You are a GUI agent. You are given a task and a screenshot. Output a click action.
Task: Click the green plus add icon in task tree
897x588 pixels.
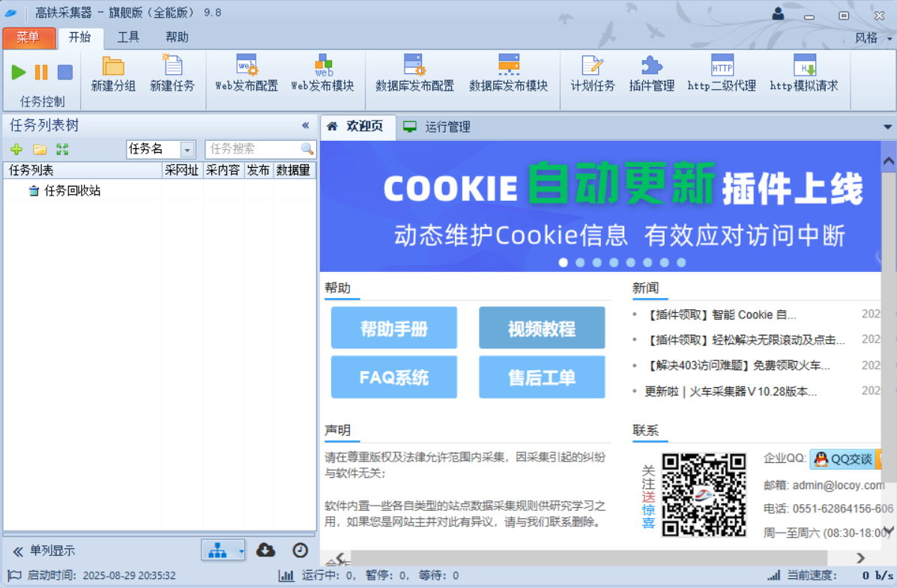[x=16, y=149]
